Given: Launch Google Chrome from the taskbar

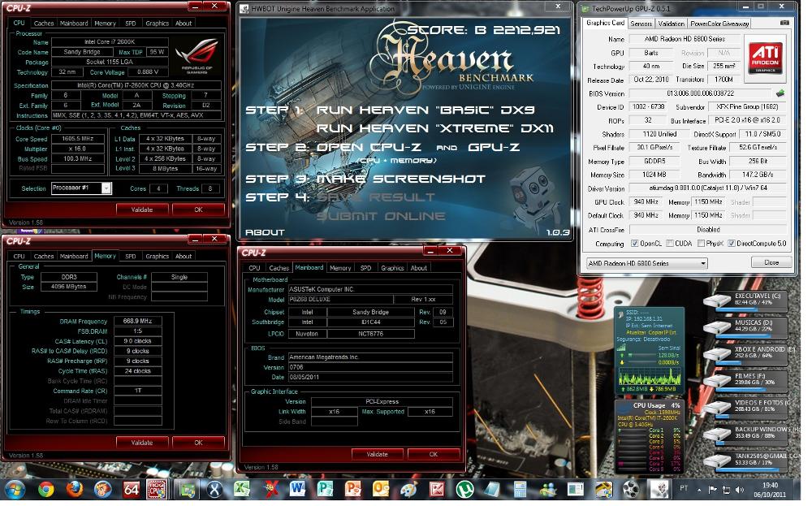Looking at the screenshot, I should pos(45,489).
